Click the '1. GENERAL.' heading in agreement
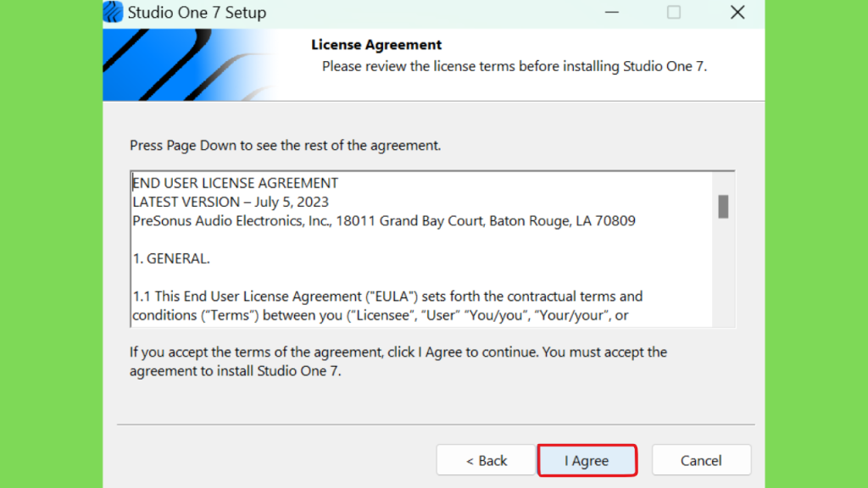This screenshot has width=868, height=488. click(171, 258)
